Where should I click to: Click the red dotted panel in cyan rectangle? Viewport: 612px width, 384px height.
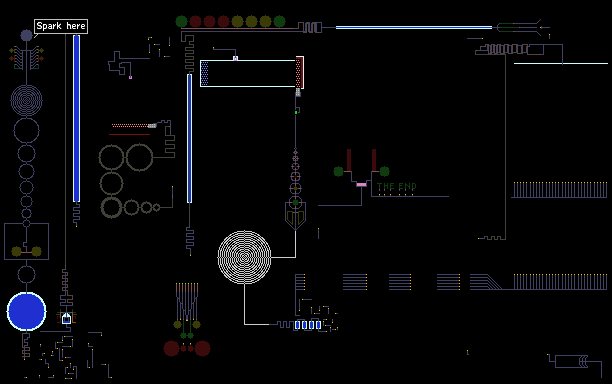click(x=299, y=73)
